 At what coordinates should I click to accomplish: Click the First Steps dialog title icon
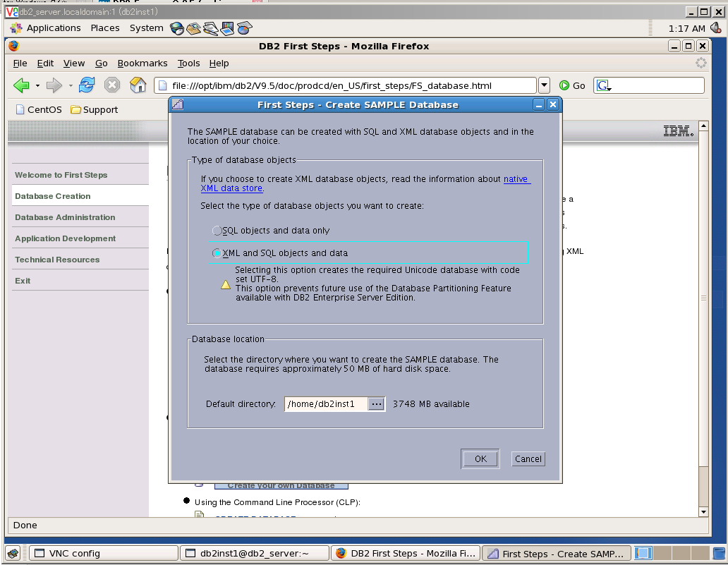point(178,105)
